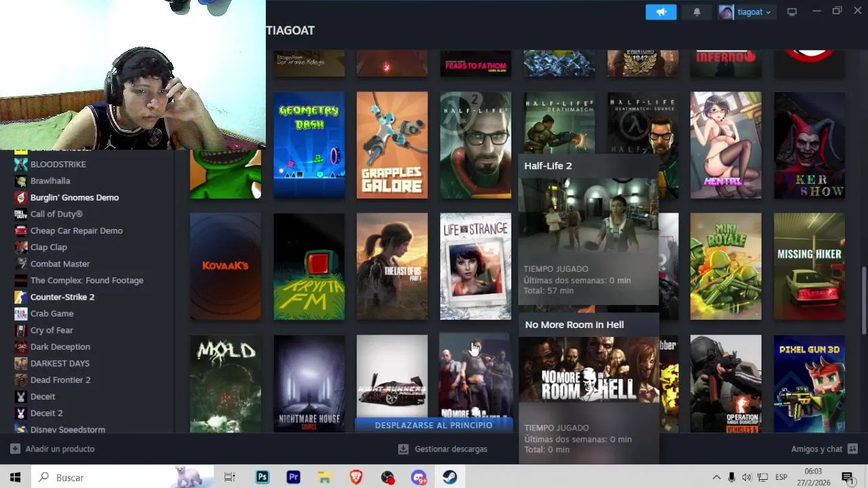Select The Complex: Found Footage
868x488 pixels.
[87, 280]
